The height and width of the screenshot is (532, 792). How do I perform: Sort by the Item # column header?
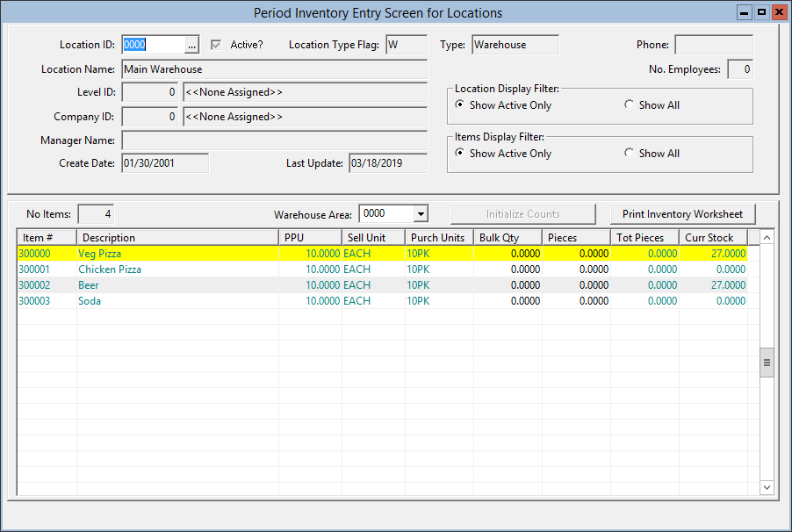[x=47, y=238]
